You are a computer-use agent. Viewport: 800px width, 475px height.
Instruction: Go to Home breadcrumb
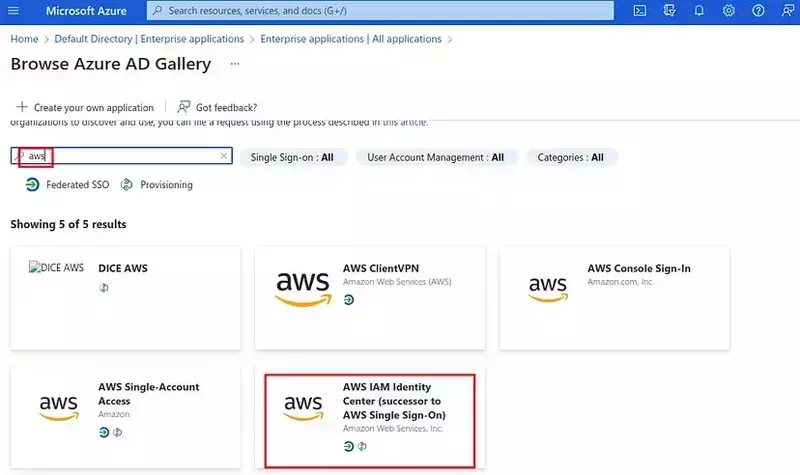coord(23,39)
